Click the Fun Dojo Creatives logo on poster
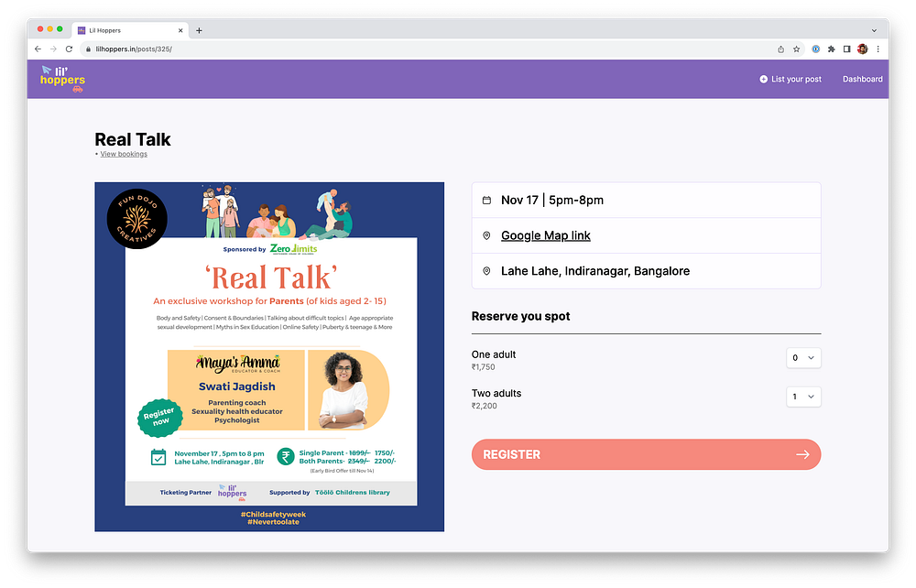 coord(137,219)
